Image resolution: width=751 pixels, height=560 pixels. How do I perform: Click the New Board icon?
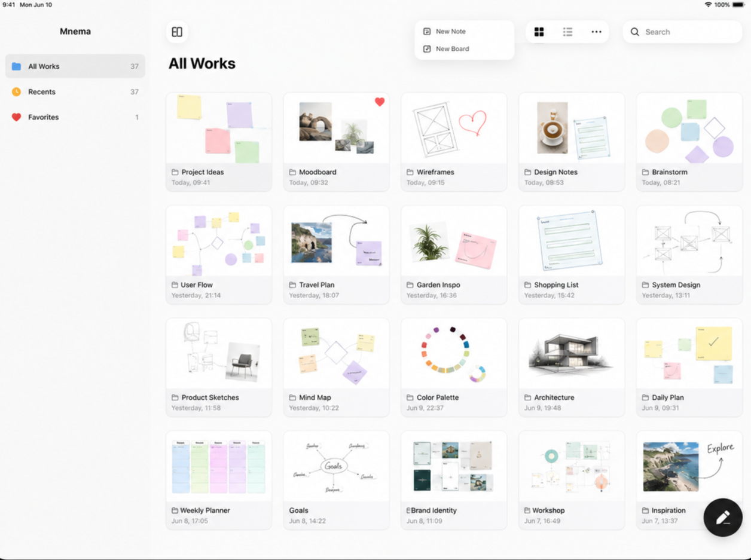427,49
